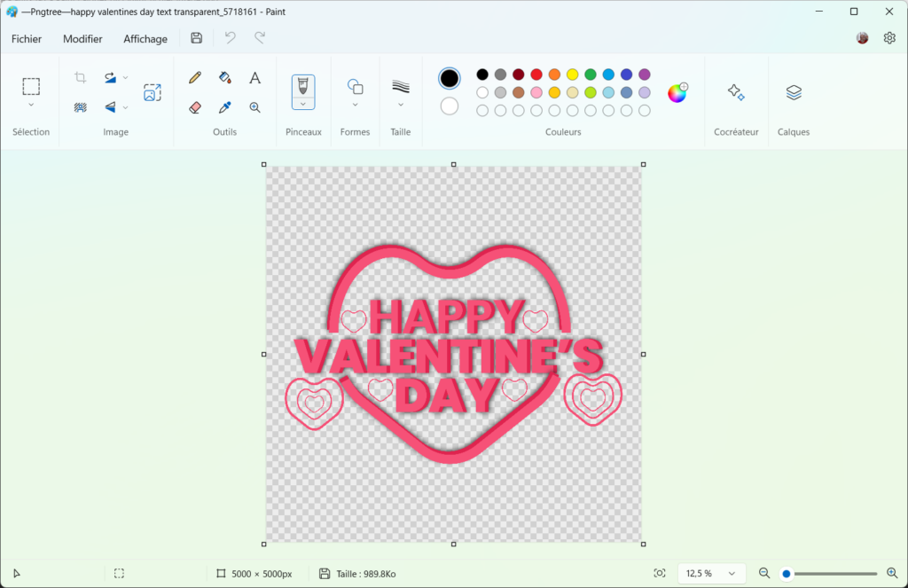The image size is (908, 588).
Task: Select the Pencil tool
Action: [195, 78]
